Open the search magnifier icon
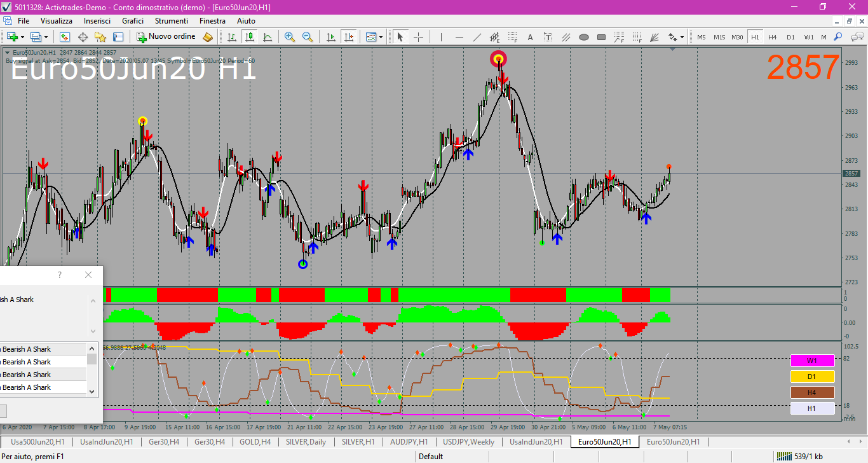 [x=838, y=37]
